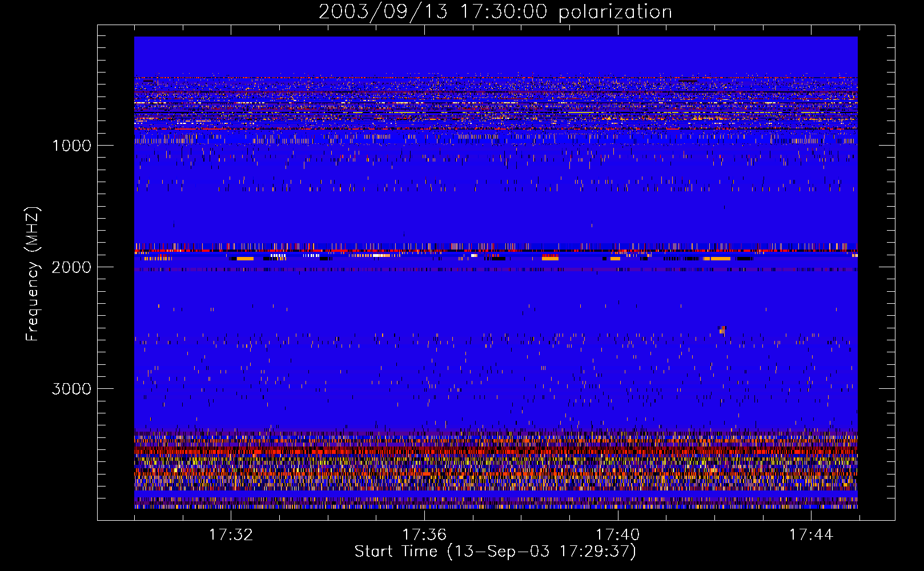Image resolution: width=924 pixels, height=571 pixels.
Task: Click the plot title "2003/09/13 17:30:00 polarization"
Action: 495,12
